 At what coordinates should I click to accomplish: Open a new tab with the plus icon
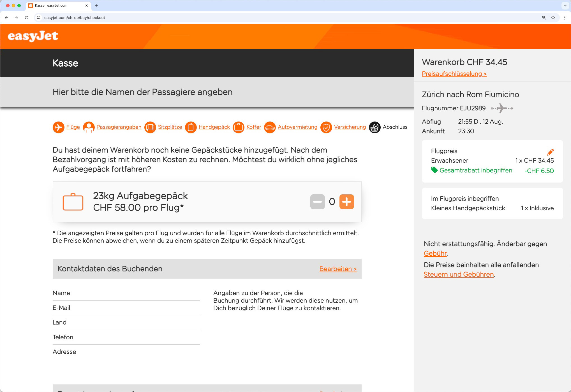pos(97,6)
